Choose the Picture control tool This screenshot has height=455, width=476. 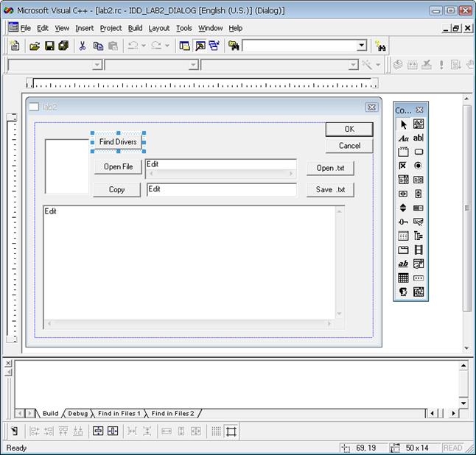(419, 124)
